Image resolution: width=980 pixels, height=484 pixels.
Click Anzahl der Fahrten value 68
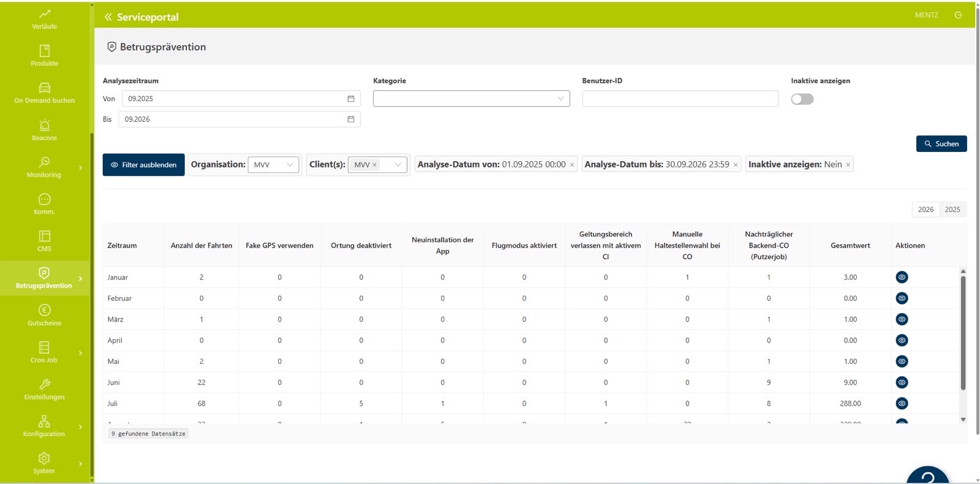click(202, 404)
